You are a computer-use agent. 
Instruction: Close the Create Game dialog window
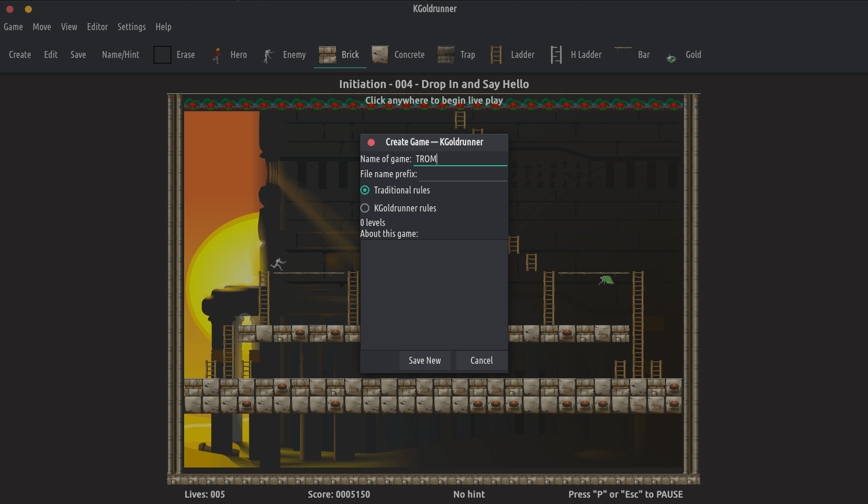pyautogui.click(x=371, y=142)
